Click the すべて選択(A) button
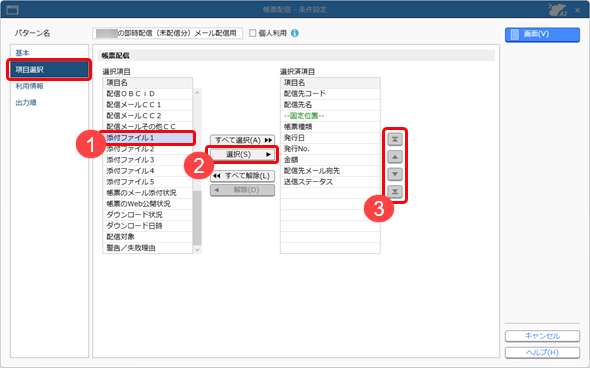This screenshot has width=590, height=368. click(242, 140)
